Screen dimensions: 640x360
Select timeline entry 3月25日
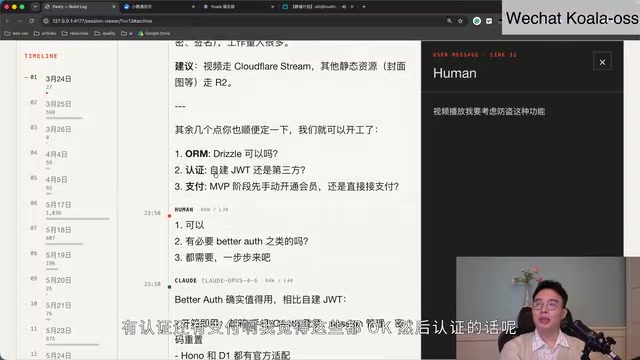coord(58,104)
